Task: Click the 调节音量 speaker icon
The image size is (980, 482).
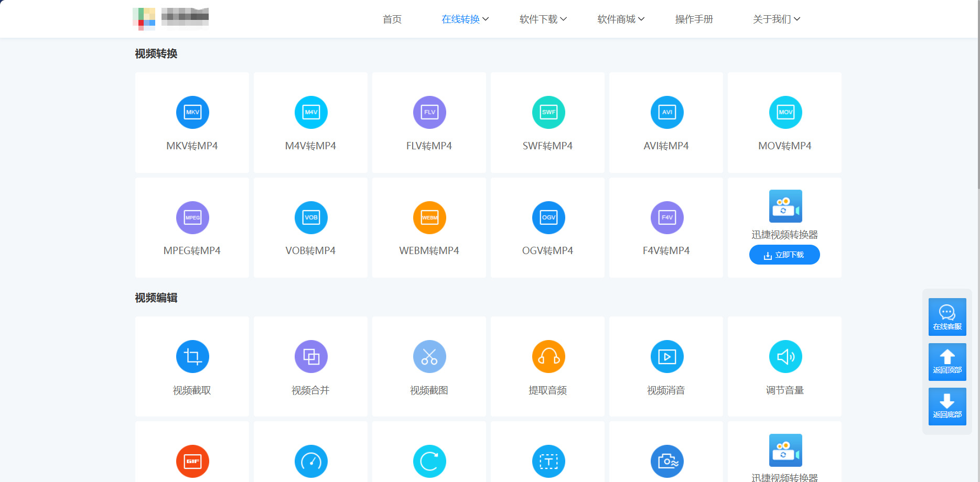Action: (785, 357)
